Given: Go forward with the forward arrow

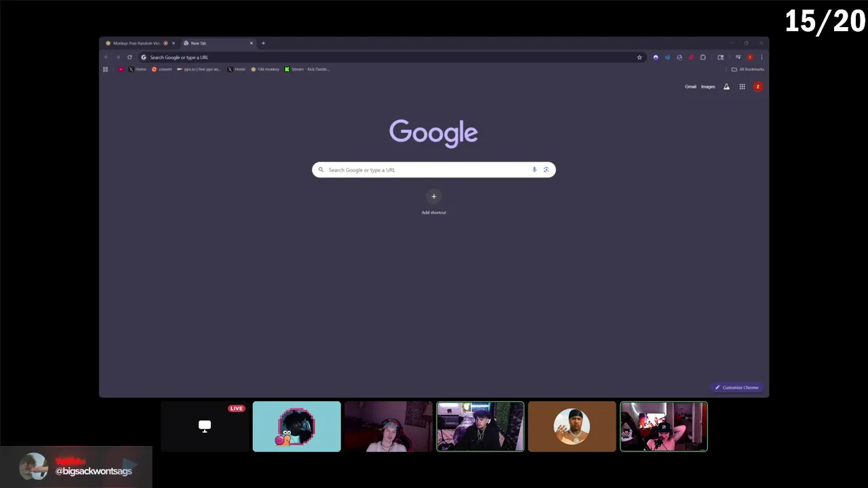Looking at the screenshot, I should (117, 57).
